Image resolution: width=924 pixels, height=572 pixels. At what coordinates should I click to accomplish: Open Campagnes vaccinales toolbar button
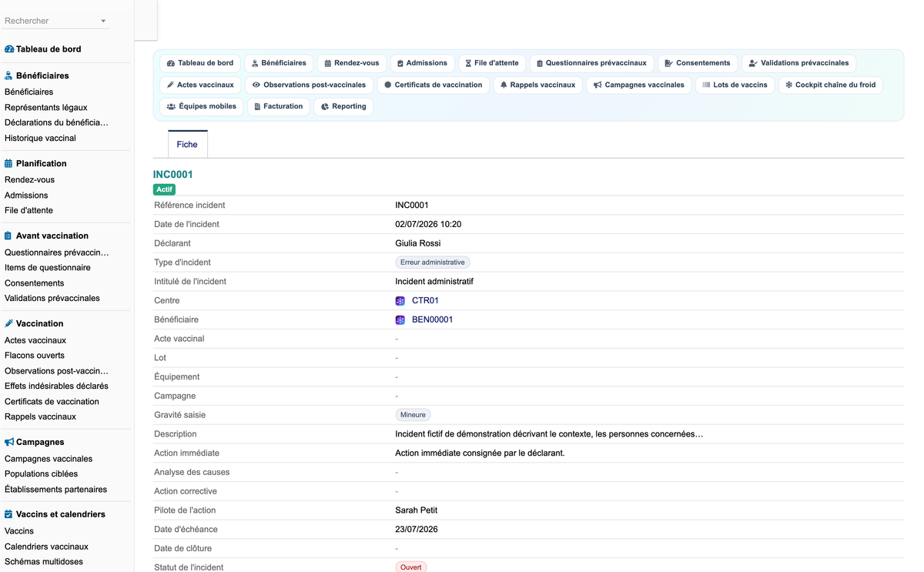638,85
